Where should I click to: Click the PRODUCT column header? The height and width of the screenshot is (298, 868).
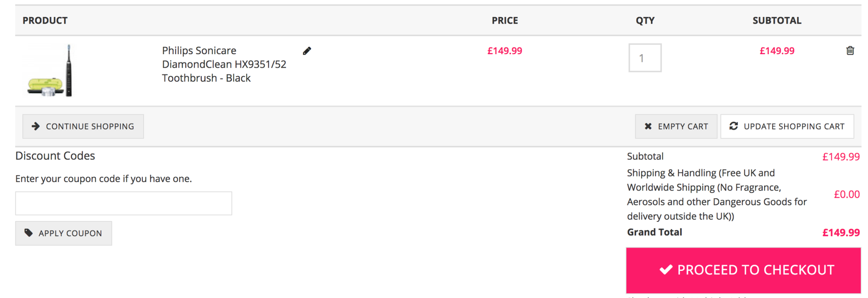coord(45,20)
